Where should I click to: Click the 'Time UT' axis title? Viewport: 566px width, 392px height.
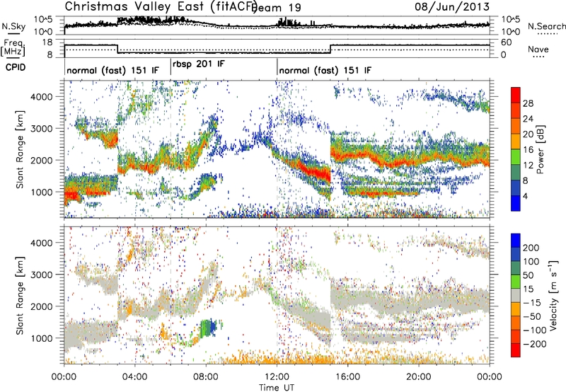pyautogui.click(x=277, y=387)
